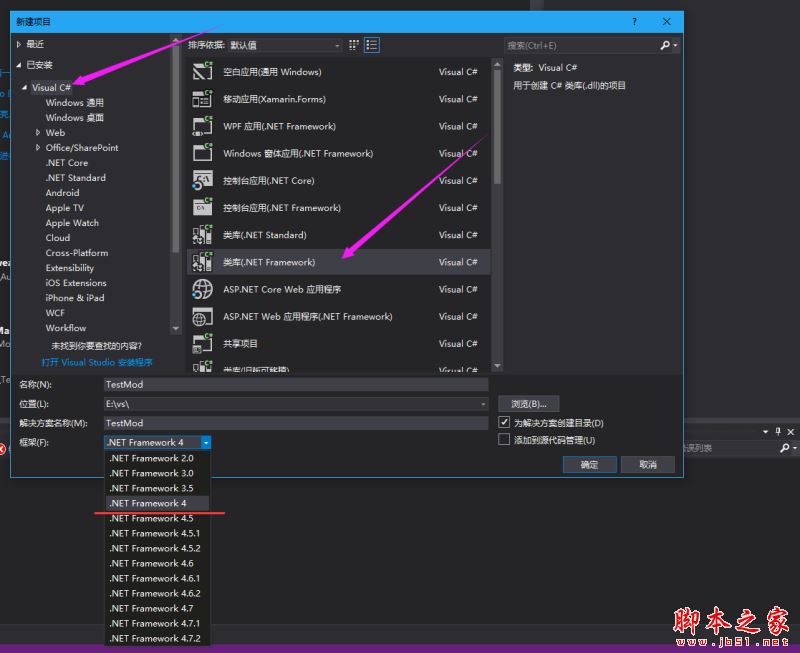The image size is (800, 653).
Task: Open the Visual Studio installer link
Action: [x=96, y=362]
